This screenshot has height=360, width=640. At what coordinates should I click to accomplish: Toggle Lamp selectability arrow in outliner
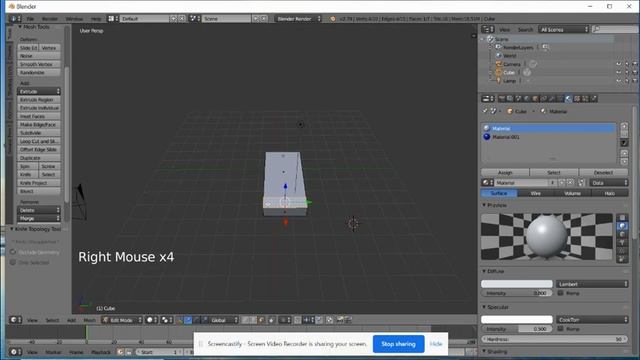coord(627,81)
